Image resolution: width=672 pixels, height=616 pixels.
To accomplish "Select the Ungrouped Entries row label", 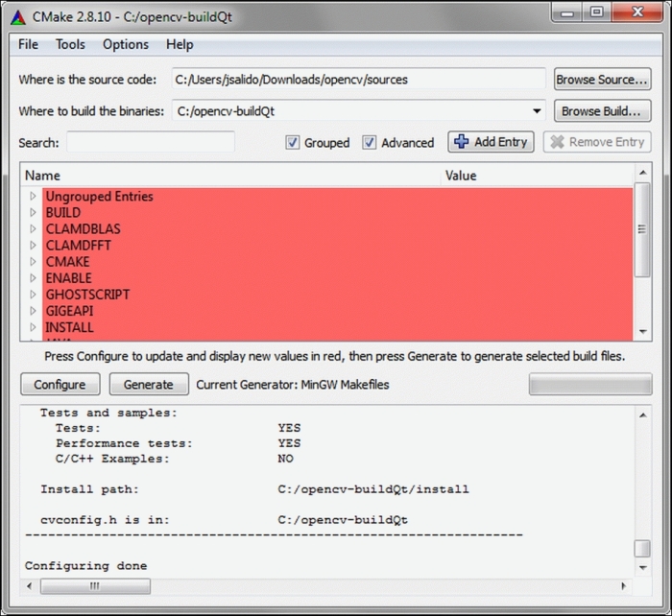I will pos(100,196).
